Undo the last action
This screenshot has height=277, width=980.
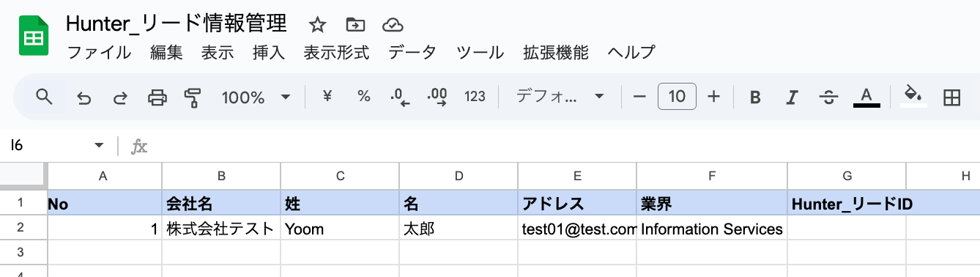(x=83, y=97)
